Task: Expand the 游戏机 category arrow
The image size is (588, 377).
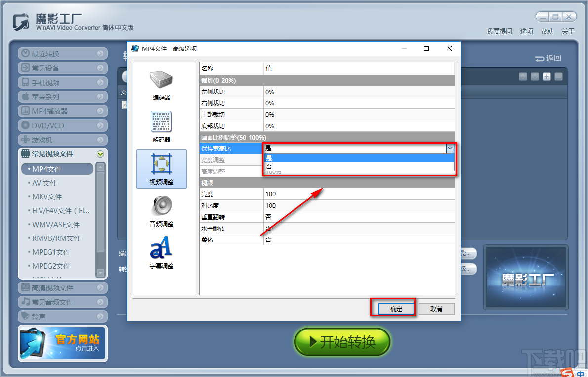Action: (x=100, y=140)
